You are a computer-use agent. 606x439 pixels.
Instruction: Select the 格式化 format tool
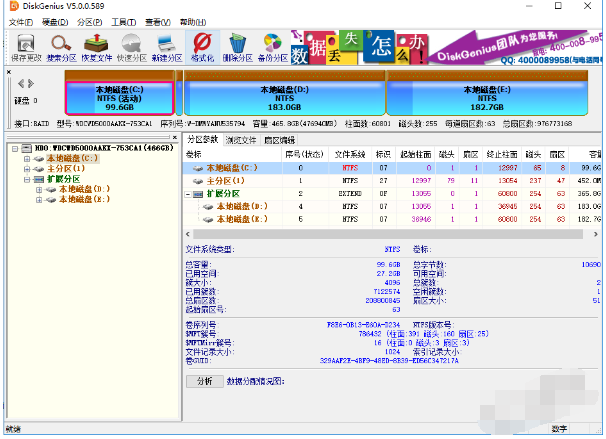pos(201,48)
